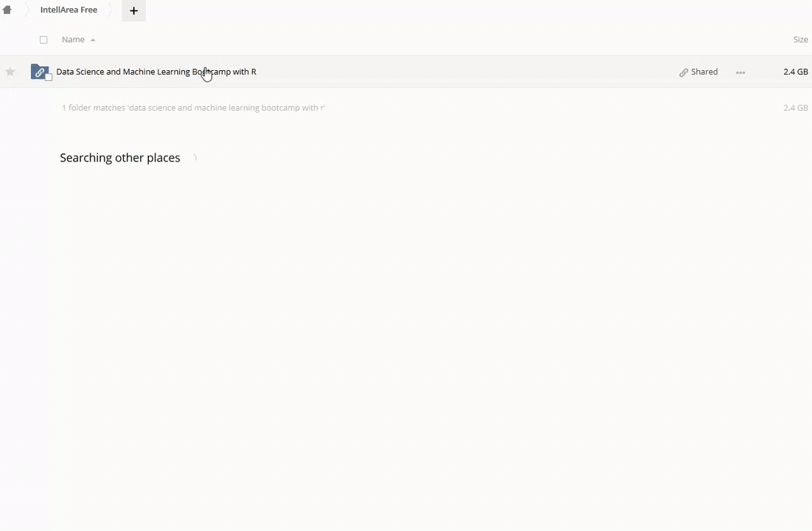Open the Shared sharing details label
Screen dimensions: 812x531
click(704, 72)
